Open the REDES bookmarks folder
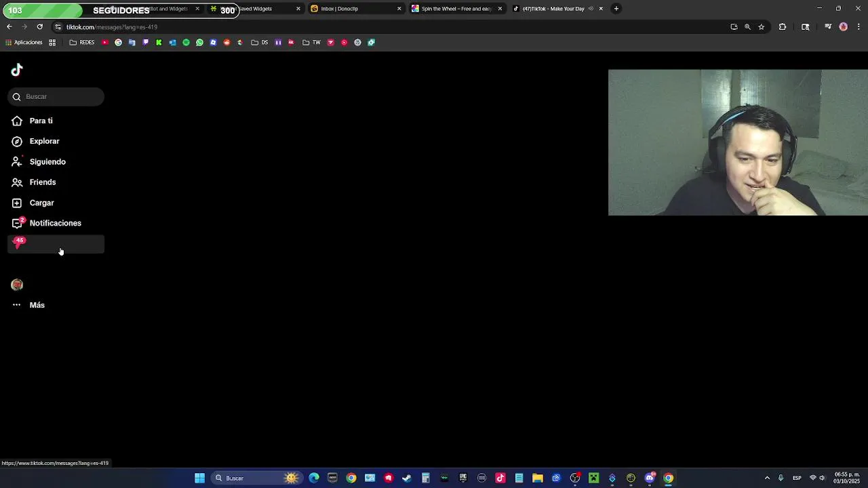Viewport: 868px width, 488px height. [x=82, y=43]
